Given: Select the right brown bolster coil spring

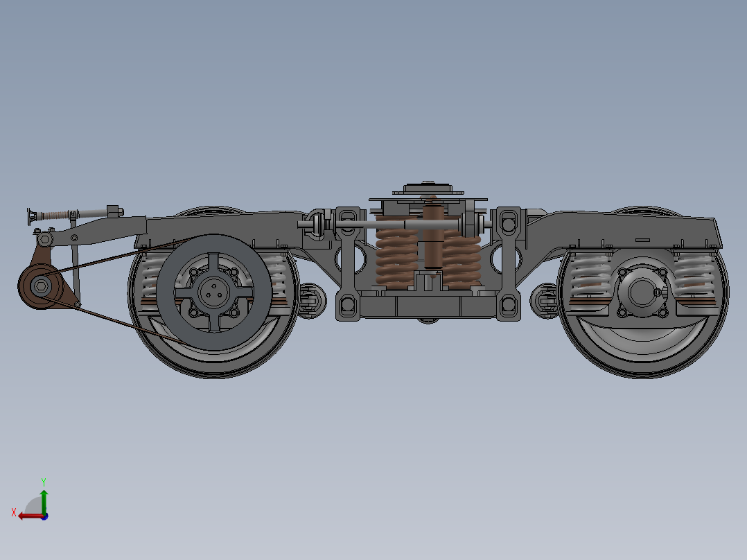Looking at the screenshot, I should [x=462, y=260].
